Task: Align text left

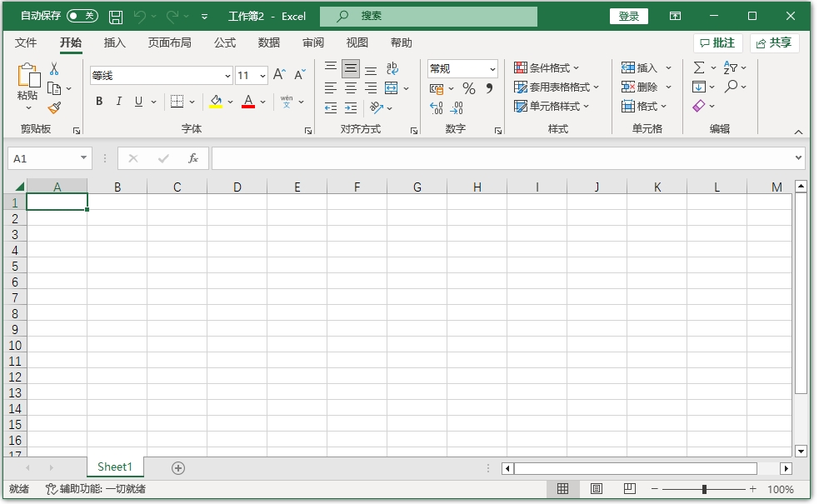Action: 330,87
